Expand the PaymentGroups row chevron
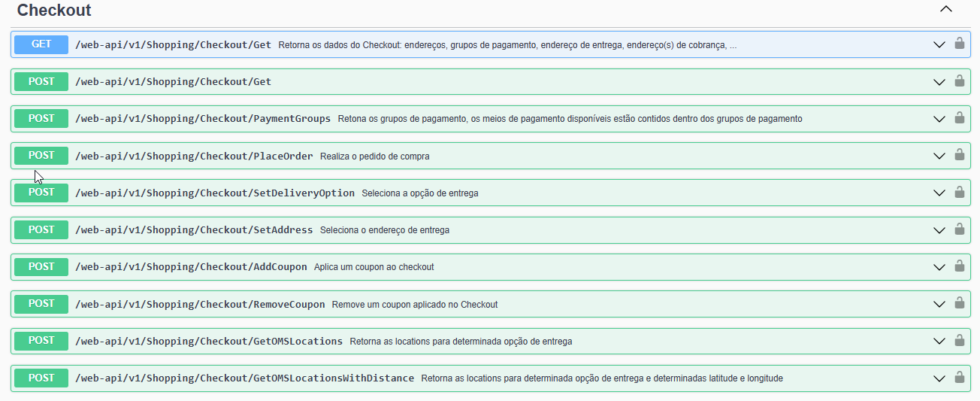The height and width of the screenshot is (401, 980). 939,119
